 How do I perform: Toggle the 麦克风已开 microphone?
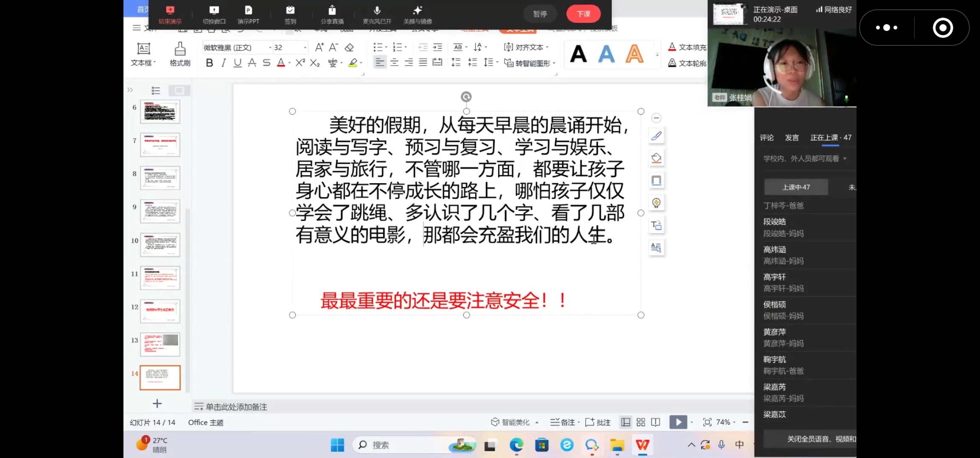[x=377, y=14]
